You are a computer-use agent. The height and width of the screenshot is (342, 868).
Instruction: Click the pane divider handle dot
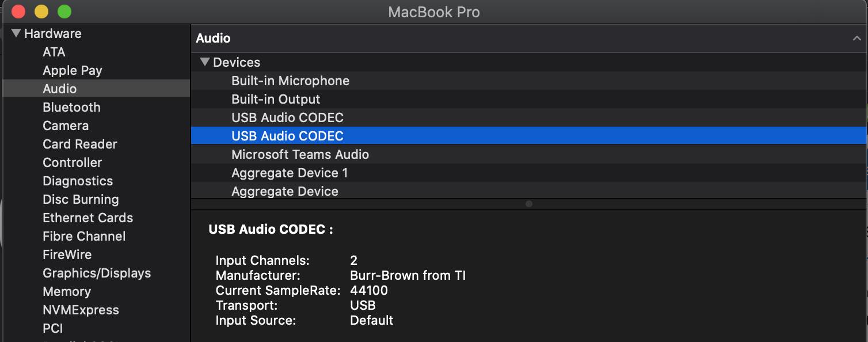coord(529,204)
